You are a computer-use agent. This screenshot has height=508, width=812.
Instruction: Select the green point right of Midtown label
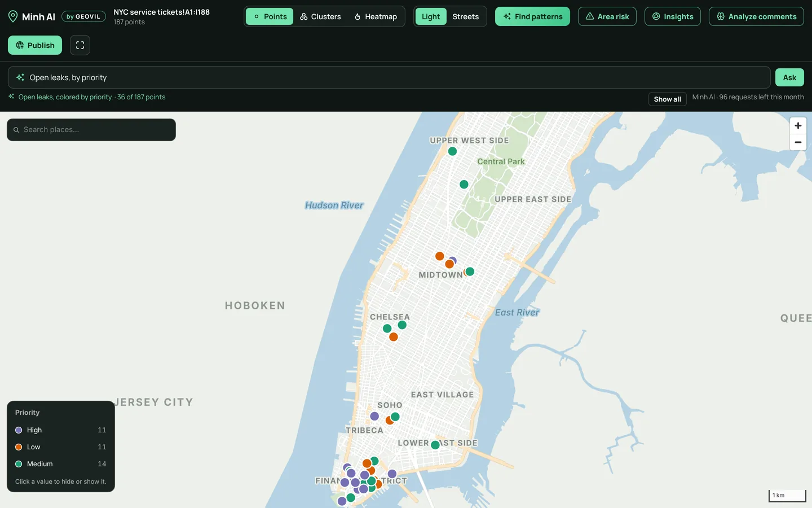[470, 271]
